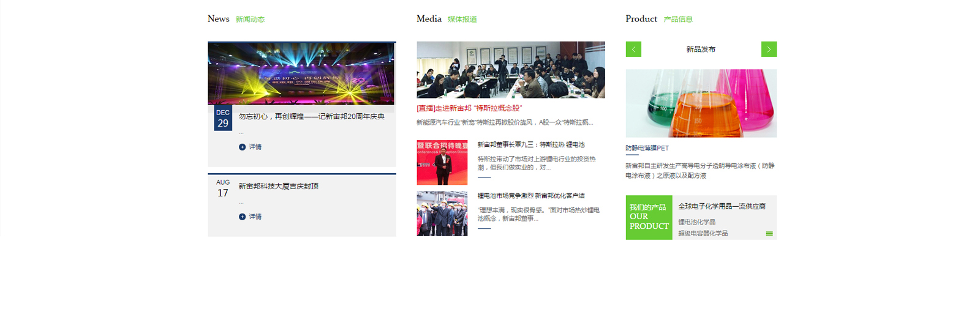Image resolution: width=980 pixels, height=309 pixels.
Task: Click the AUG 17 date marker
Action: [x=223, y=188]
